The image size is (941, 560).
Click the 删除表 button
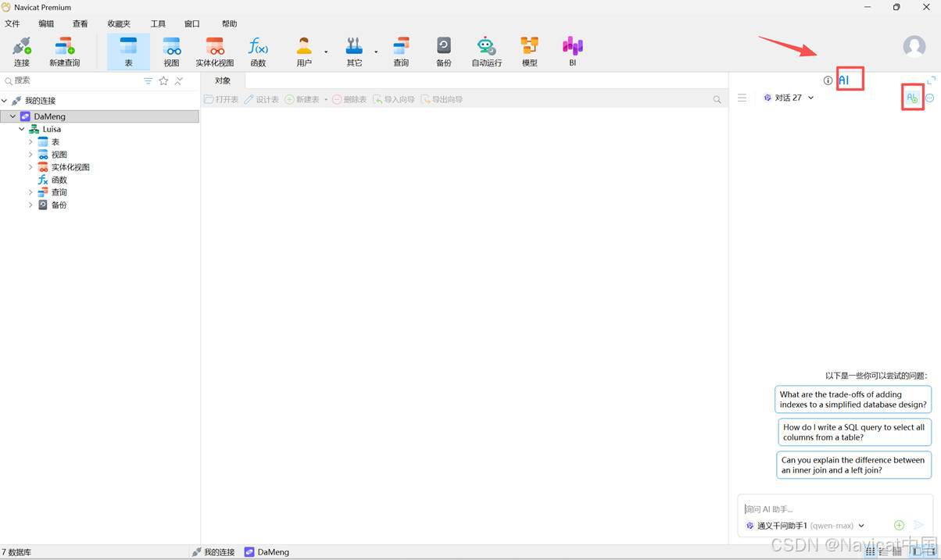point(349,99)
